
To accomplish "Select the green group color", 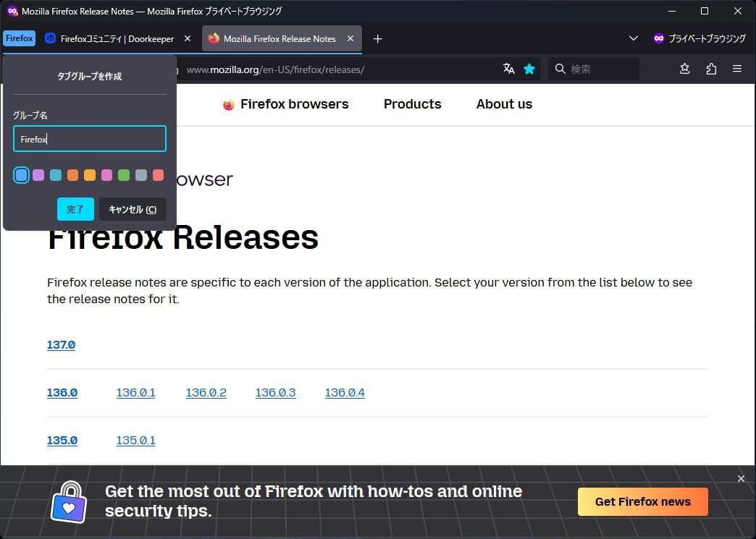I will pyautogui.click(x=124, y=175).
